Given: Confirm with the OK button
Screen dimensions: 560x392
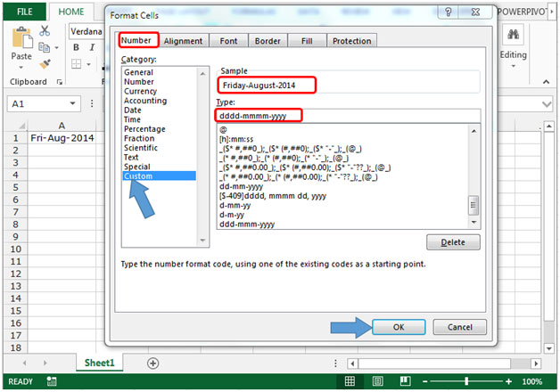Looking at the screenshot, I should (399, 327).
